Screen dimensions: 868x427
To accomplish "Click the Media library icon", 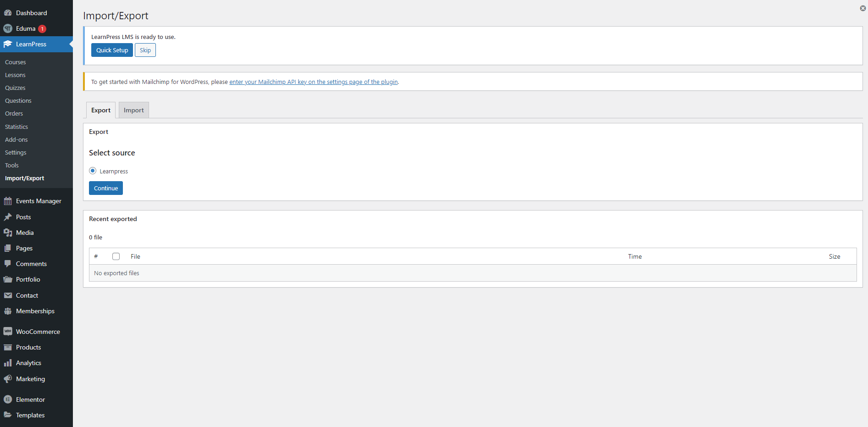I will (8, 233).
